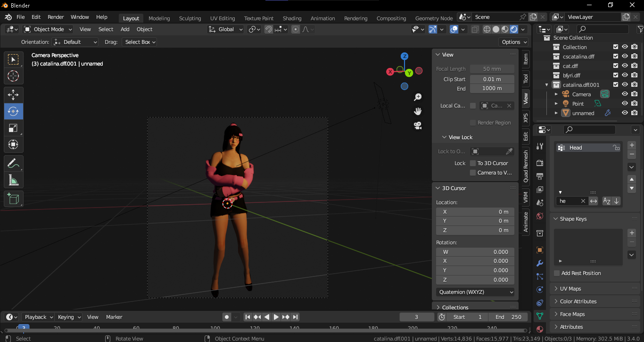Select the Scale tool
This screenshot has height=342, width=644.
(x=13, y=128)
